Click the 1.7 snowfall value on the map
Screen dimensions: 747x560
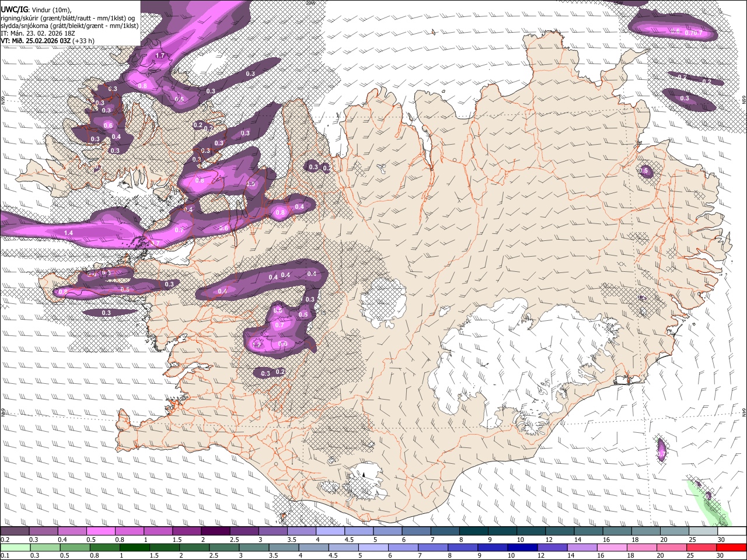click(161, 56)
